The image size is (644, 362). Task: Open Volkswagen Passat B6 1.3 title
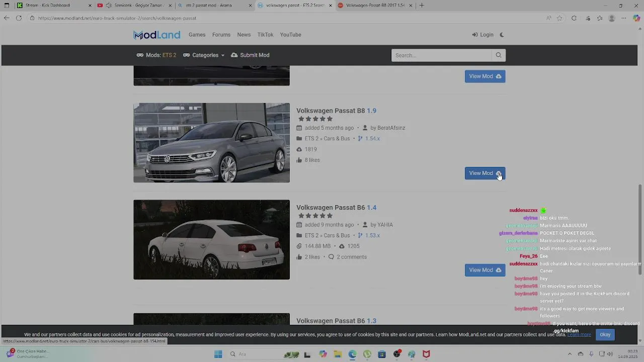click(x=336, y=321)
